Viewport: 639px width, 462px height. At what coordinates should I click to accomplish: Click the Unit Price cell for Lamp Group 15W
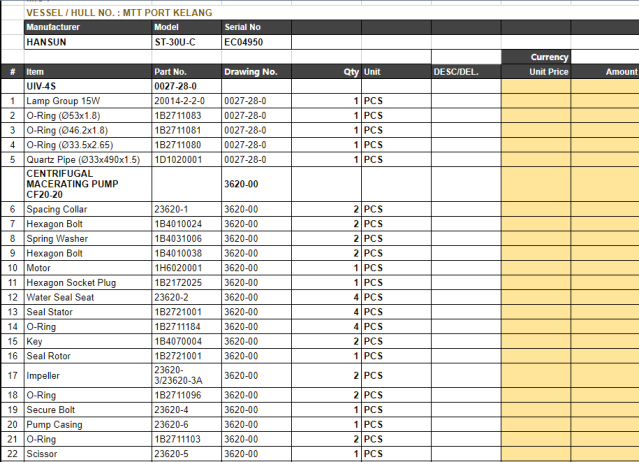536,102
